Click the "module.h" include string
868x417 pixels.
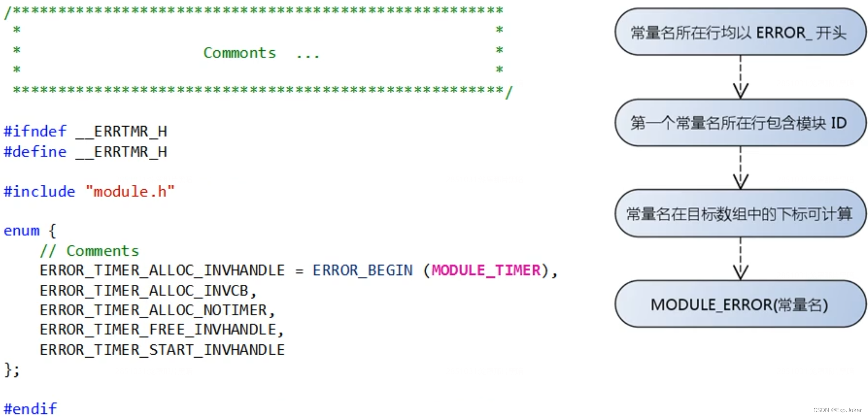(x=130, y=192)
